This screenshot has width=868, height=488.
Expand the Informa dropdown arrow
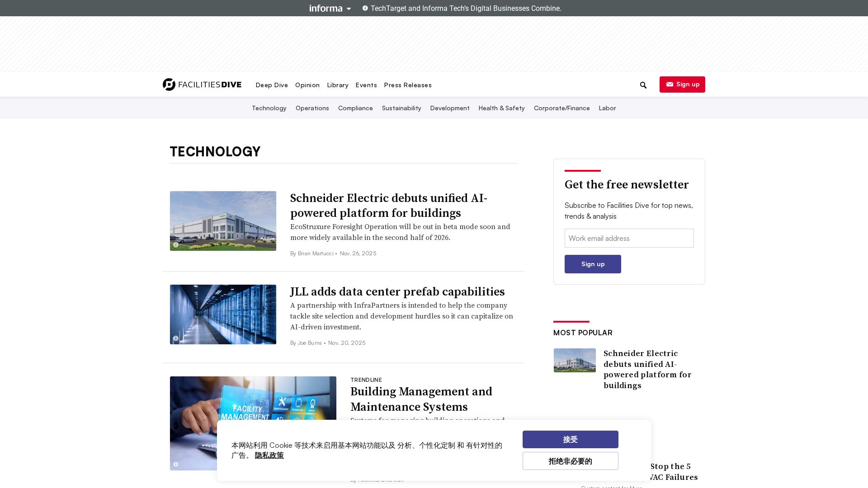(x=349, y=9)
